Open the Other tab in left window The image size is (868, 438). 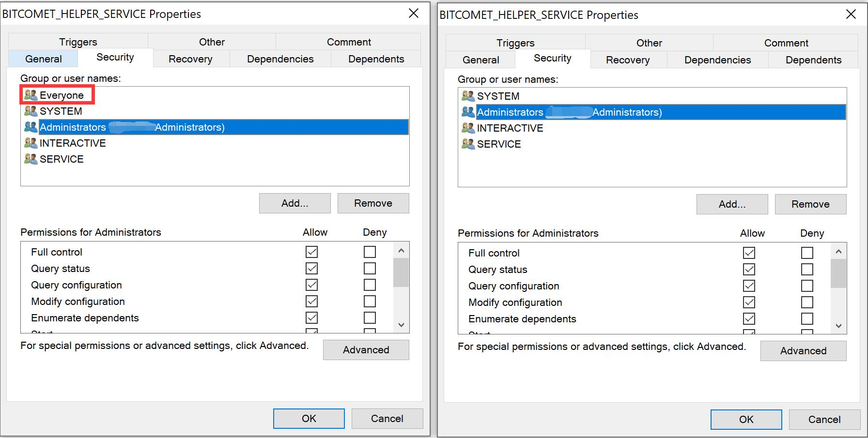pyautogui.click(x=212, y=42)
